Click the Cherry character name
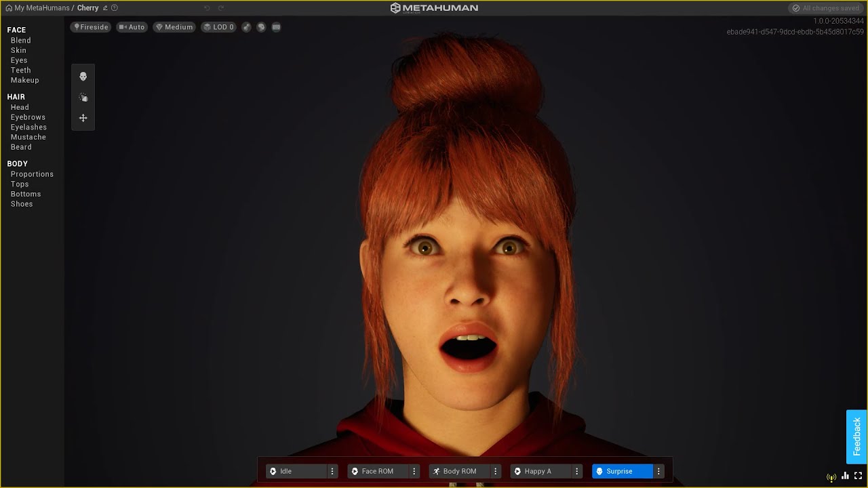The width and height of the screenshot is (868, 488). (87, 8)
